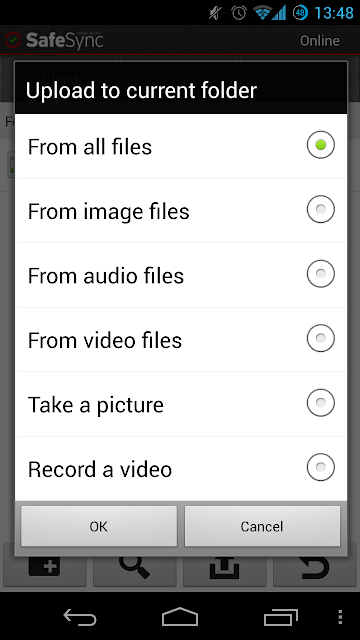Tap the upload arrow toolbar icon

(x=224, y=567)
